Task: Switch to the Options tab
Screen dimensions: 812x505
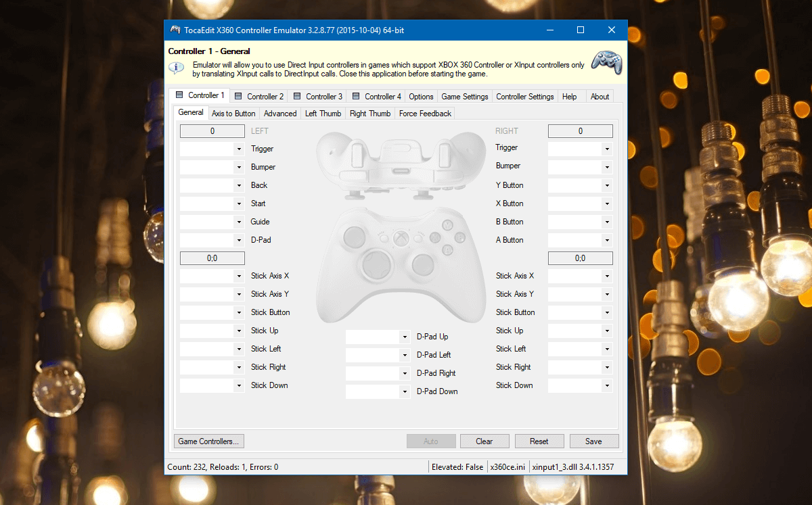Action: click(x=421, y=97)
